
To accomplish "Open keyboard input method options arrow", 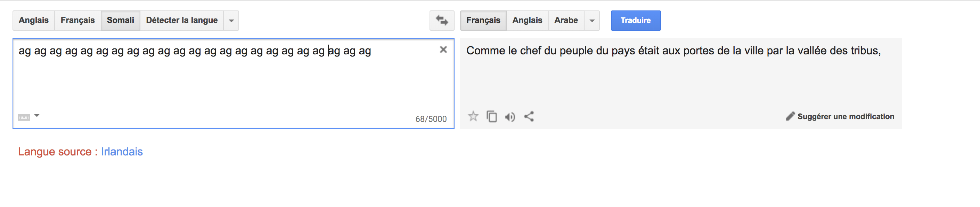I will pyautogui.click(x=37, y=115).
